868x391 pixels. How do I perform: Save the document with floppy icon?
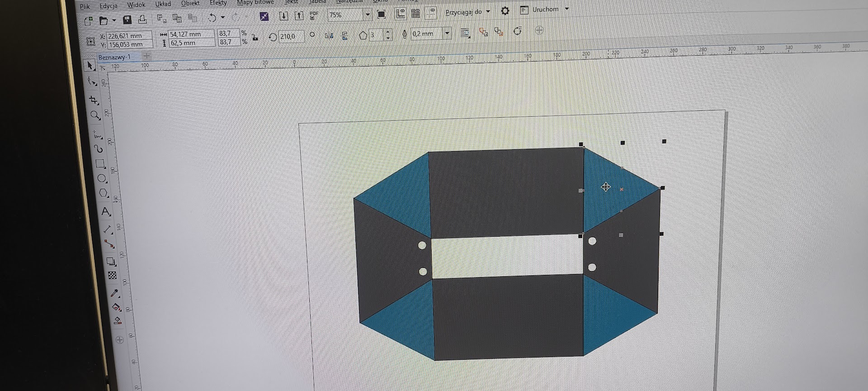click(x=127, y=19)
